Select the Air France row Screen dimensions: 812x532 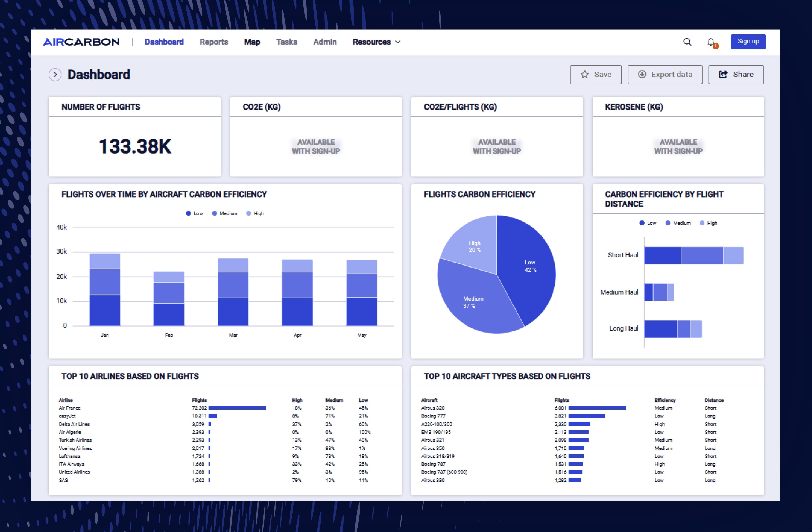[215, 408]
